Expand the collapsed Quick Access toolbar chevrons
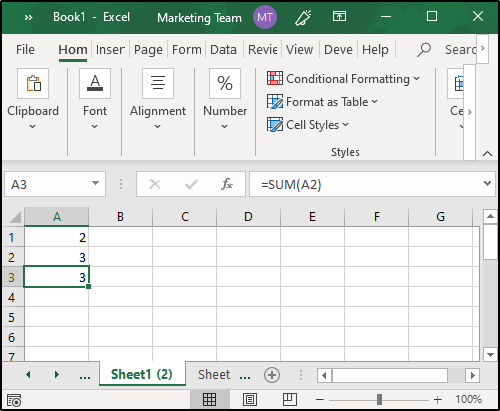The width and height of the screenshot is (500, 411). [x=28, y=17]
